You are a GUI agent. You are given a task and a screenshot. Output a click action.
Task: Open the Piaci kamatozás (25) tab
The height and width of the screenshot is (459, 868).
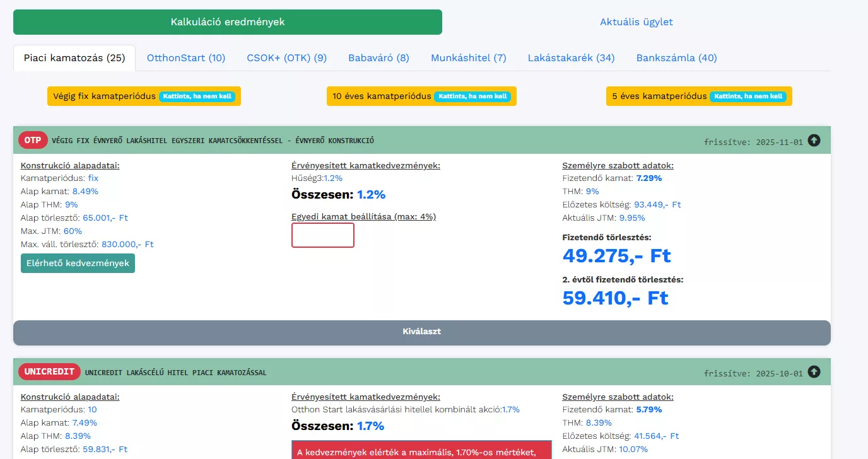(74, 58)
